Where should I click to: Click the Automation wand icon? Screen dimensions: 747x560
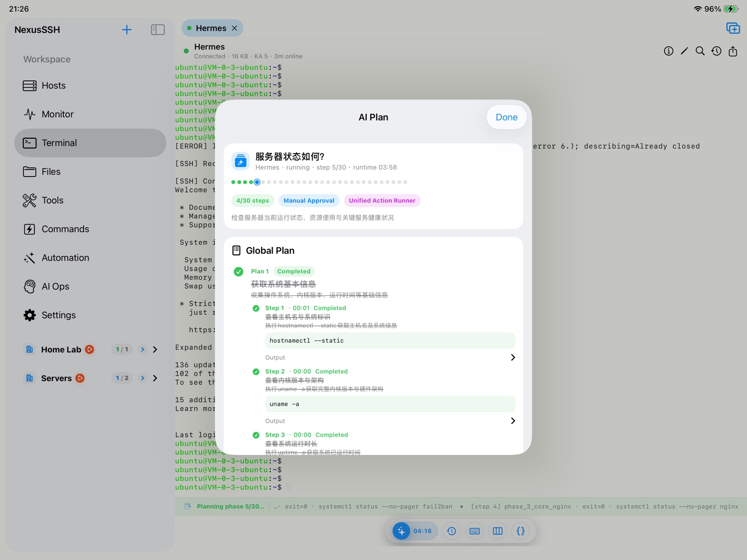point(29,258)
